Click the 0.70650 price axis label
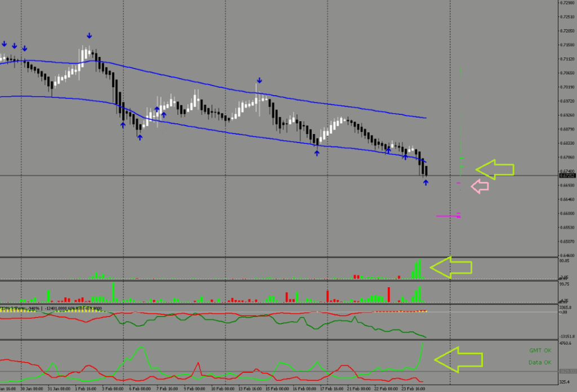This screenshot has width=577, height=392. tap(566, 73)
